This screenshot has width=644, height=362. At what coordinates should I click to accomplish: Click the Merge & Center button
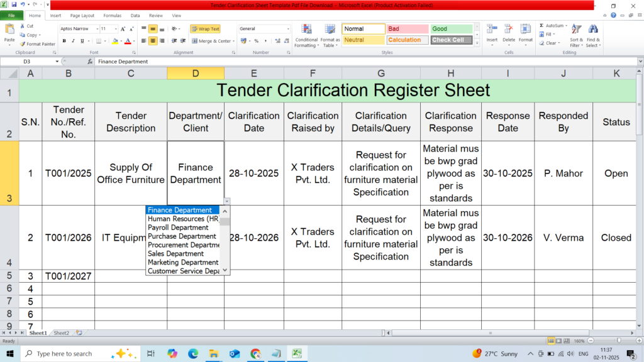click(x=211, y=41)
